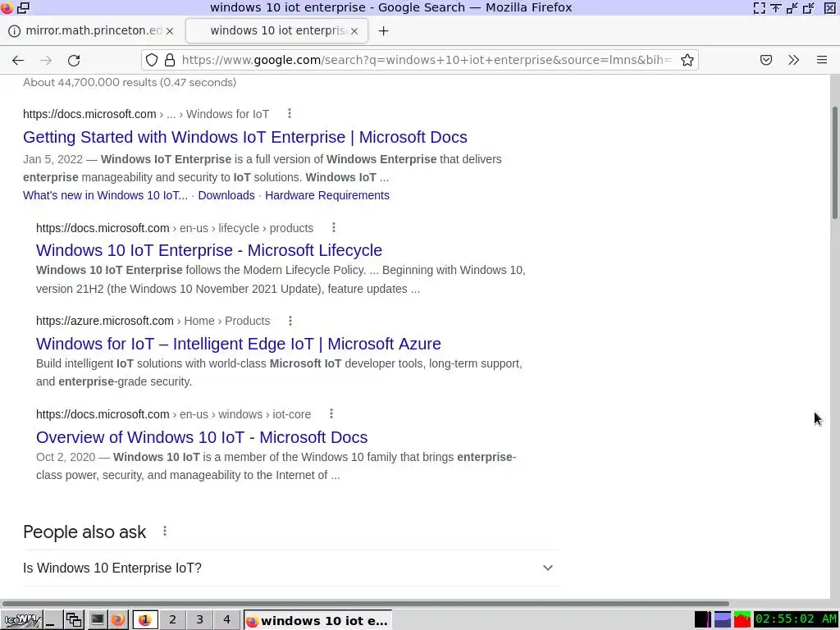The image size is (840, 630).
Task: Open Windows 10 IoT Enterprise - Microsoft Lifecycle link
Action: click(209, 250)
